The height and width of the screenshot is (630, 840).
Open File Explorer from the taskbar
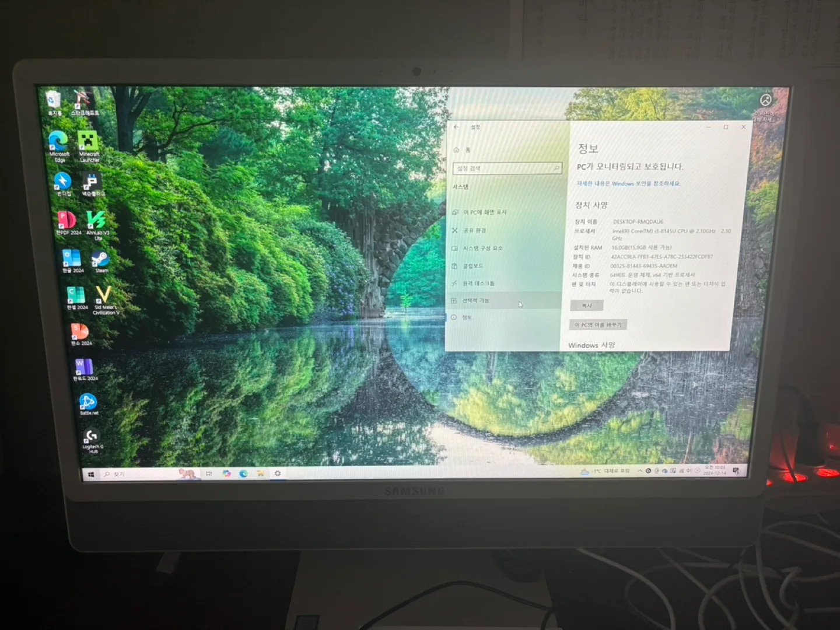[260, 474]
